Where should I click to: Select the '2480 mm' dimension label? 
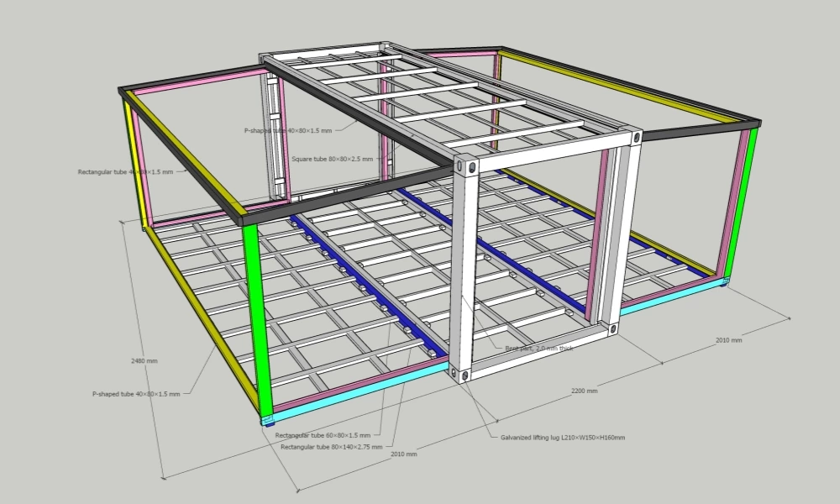click(144, 360)
